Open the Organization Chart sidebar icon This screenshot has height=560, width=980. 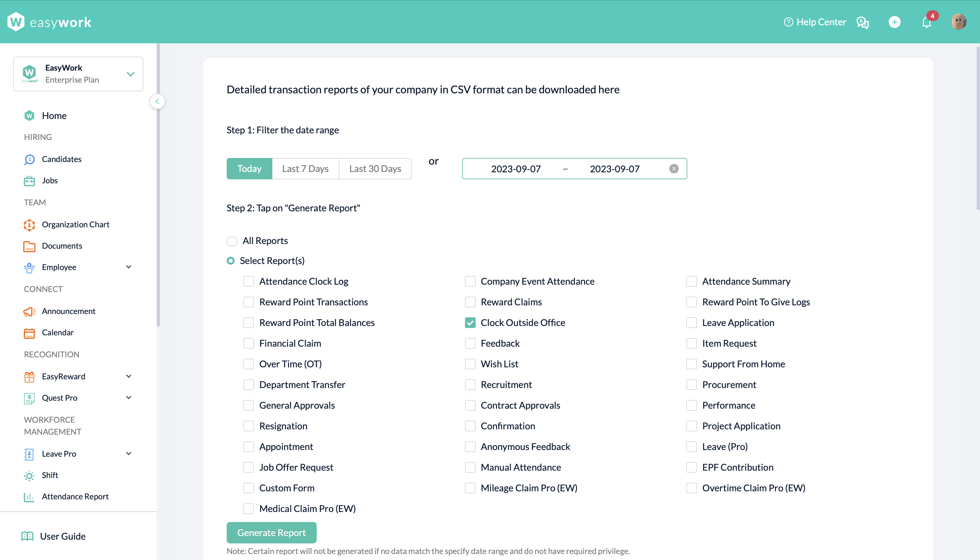pos(29,225)
